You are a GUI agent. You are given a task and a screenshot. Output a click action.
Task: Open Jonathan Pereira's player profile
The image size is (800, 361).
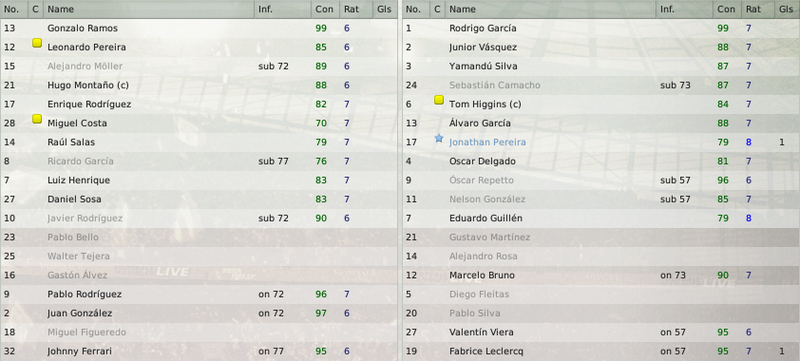tap(487, 142)
